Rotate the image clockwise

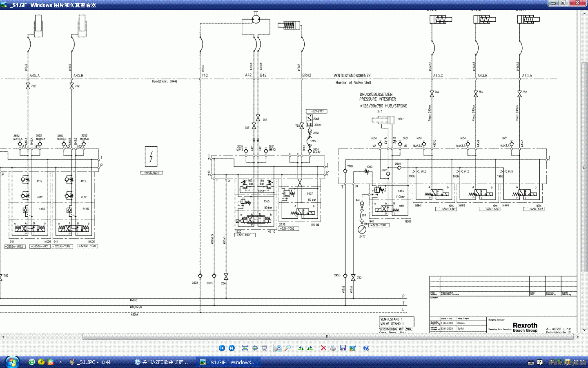pos(301,348)
